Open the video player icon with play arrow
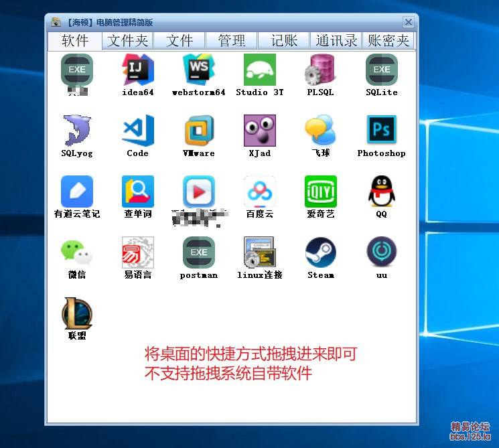Screen dimensions: 499x448 pyautogui.click(x=199, y=192)
